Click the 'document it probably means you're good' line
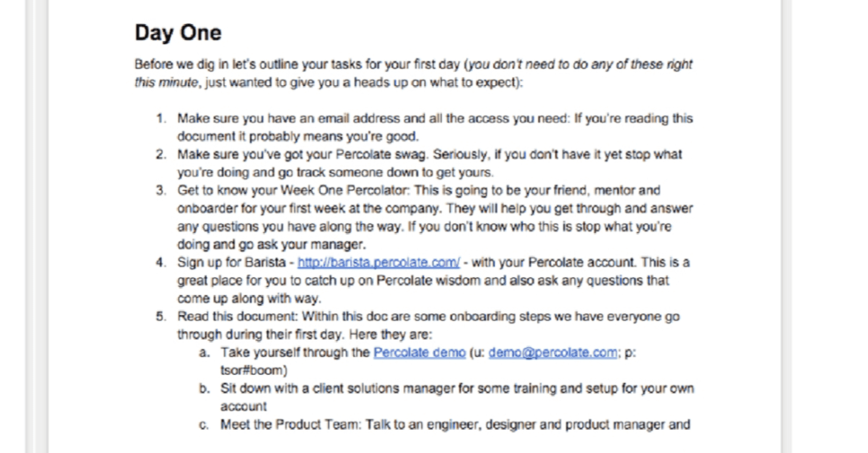868x453 pixels. (298, 136)
